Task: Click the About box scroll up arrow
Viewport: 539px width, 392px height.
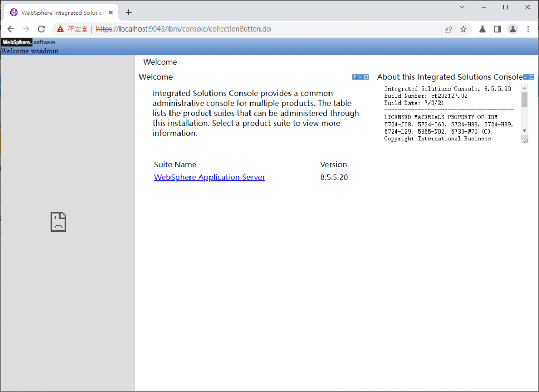Action: 524,88
